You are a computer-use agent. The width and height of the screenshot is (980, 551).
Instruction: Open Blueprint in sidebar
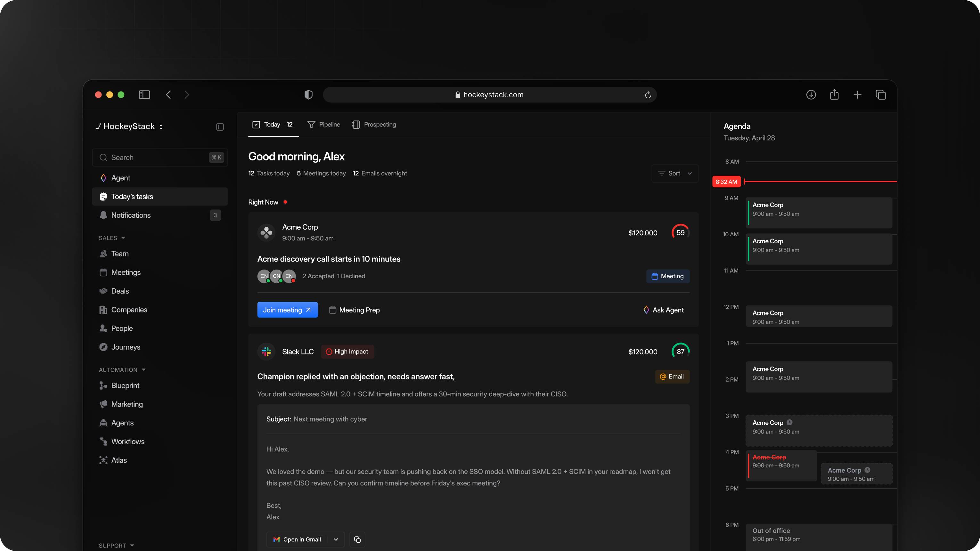pos(160,385)
